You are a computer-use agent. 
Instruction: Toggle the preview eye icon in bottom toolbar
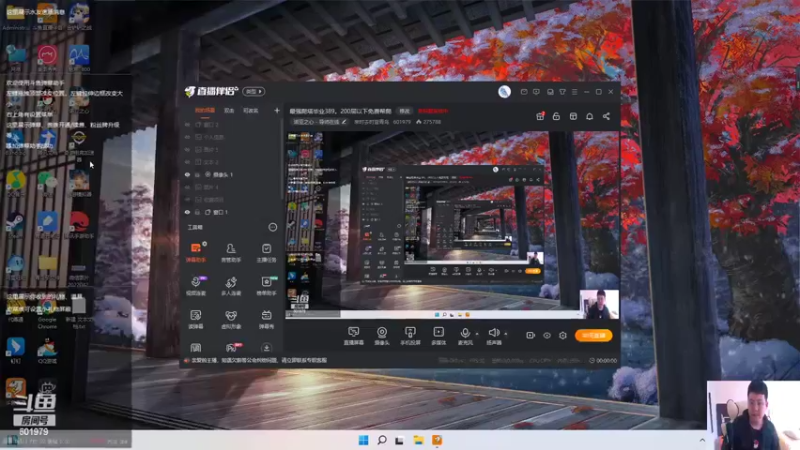click(x=547, y=335)
